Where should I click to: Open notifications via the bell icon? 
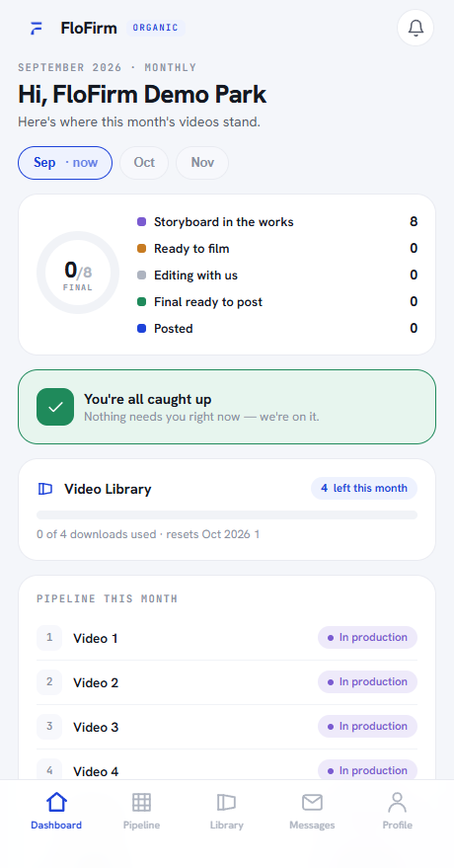coord(416,28)
